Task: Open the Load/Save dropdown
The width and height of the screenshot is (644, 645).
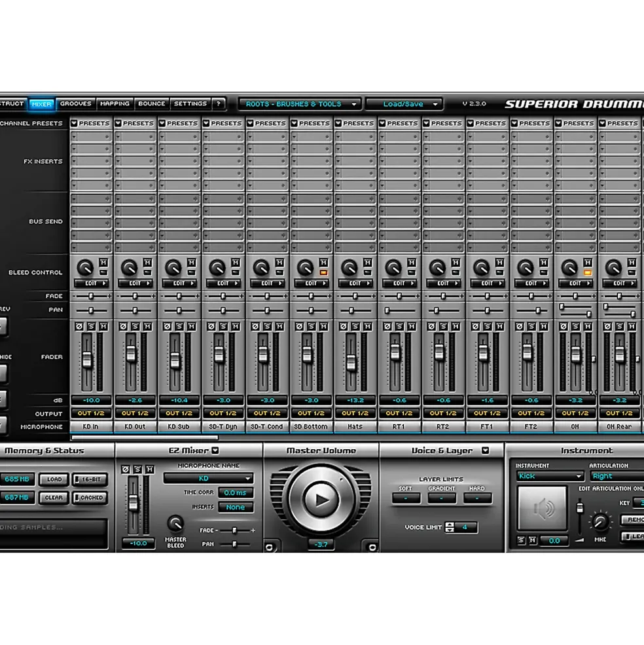Action: [x=404, y=104]
